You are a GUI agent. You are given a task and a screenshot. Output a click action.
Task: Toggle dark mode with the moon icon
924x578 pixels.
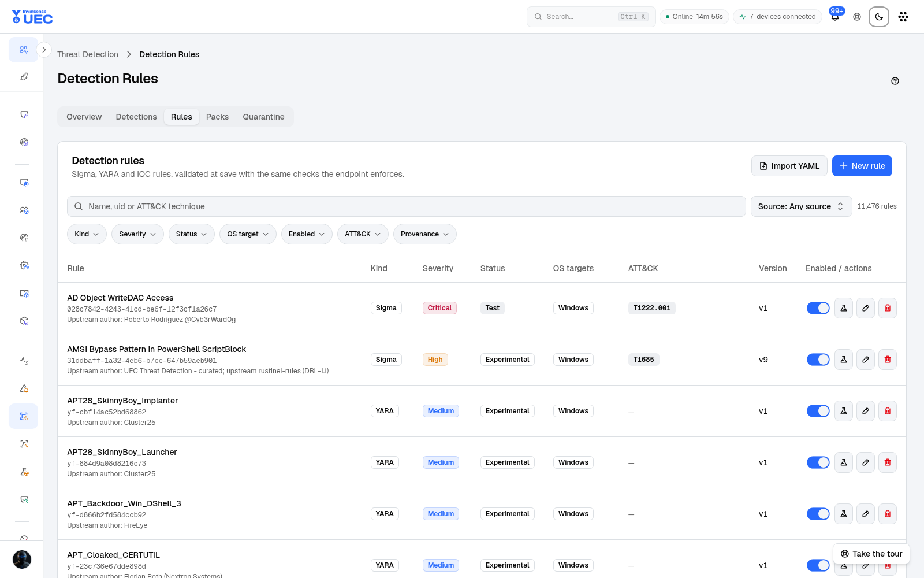pyautogui.click(x=879, y=17)
